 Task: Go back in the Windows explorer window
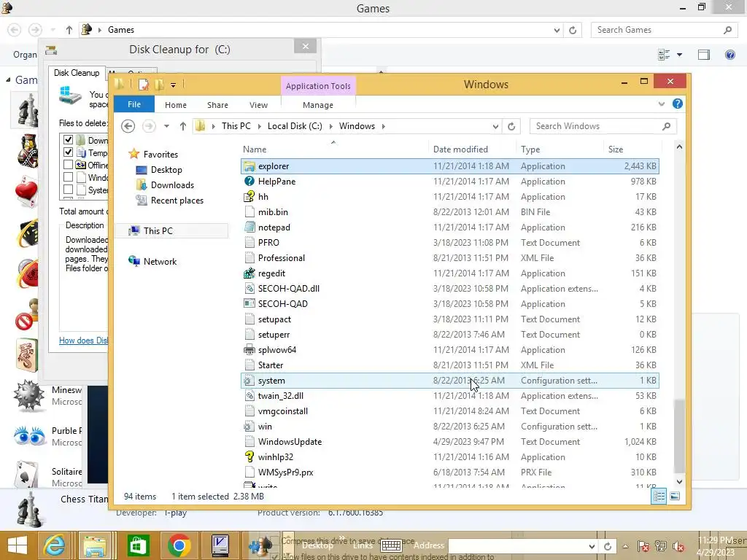[128, 126]
